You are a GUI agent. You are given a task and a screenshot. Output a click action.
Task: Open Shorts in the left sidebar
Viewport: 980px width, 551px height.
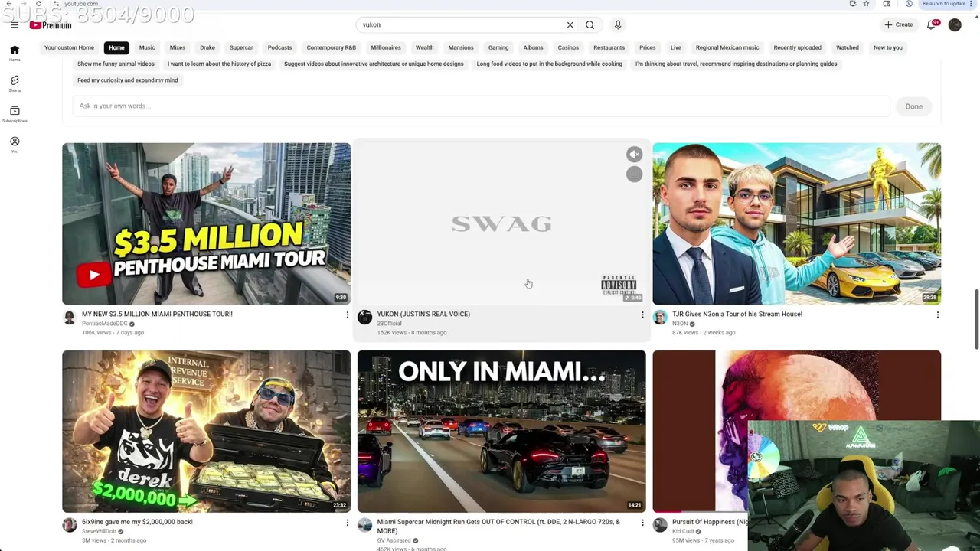15,83
